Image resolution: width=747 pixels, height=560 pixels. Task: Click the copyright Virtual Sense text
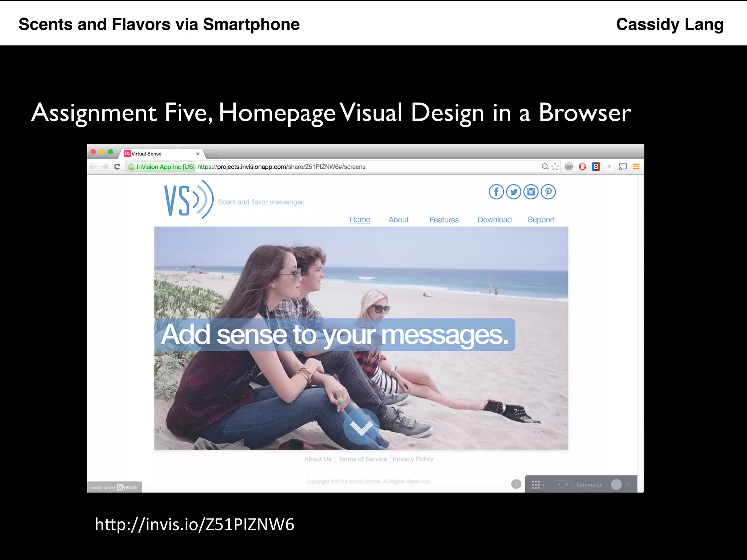368,482
